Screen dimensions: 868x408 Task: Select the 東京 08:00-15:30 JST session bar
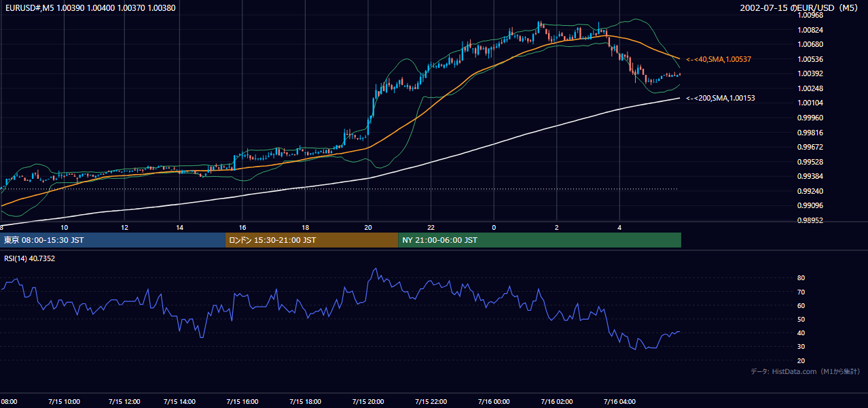pos(113,240)
